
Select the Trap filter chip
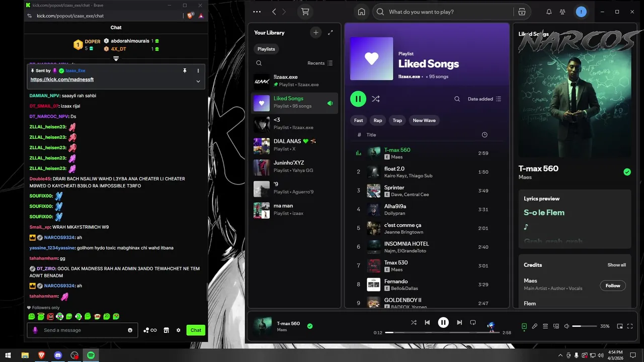[x=397, y=120]
